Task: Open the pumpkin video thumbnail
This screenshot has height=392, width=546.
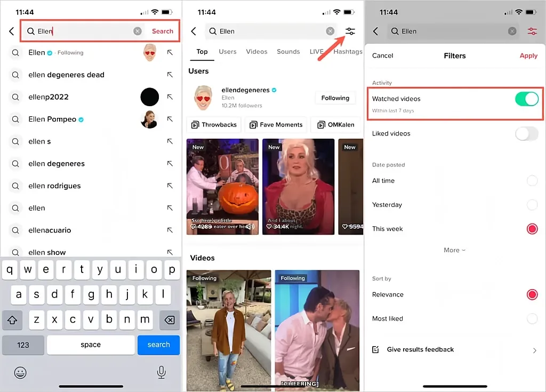Action: pos(222,187)
